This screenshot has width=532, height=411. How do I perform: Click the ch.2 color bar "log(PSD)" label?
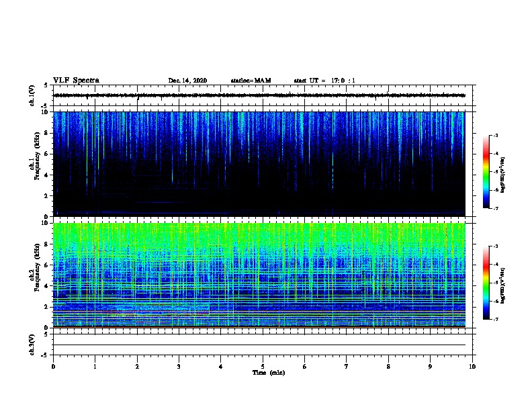502,285
